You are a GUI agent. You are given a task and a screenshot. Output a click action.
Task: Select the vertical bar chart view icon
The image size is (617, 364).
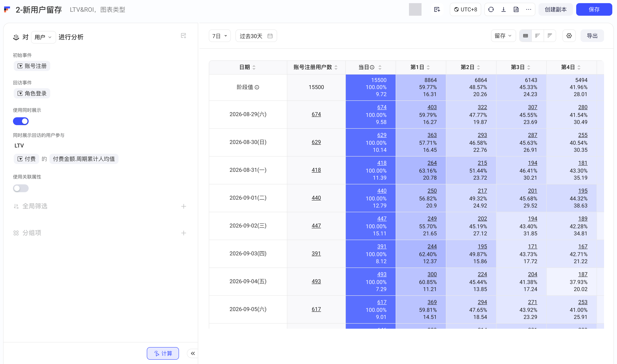click(x=538, y=36)
